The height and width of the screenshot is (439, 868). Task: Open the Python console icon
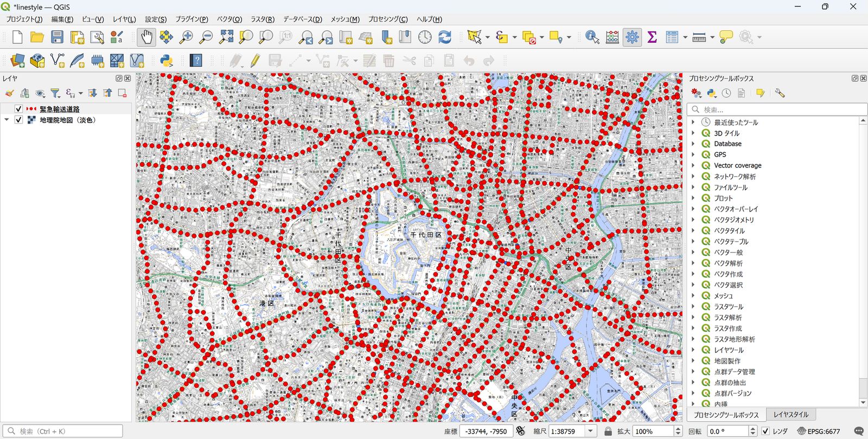pos(167,60)
